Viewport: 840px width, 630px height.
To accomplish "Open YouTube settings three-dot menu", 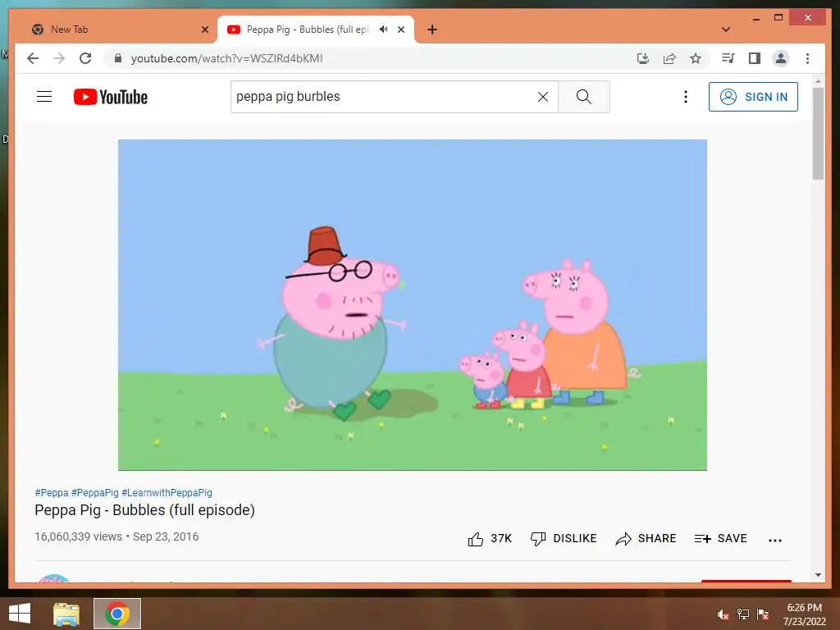I will tap(685, 97).
